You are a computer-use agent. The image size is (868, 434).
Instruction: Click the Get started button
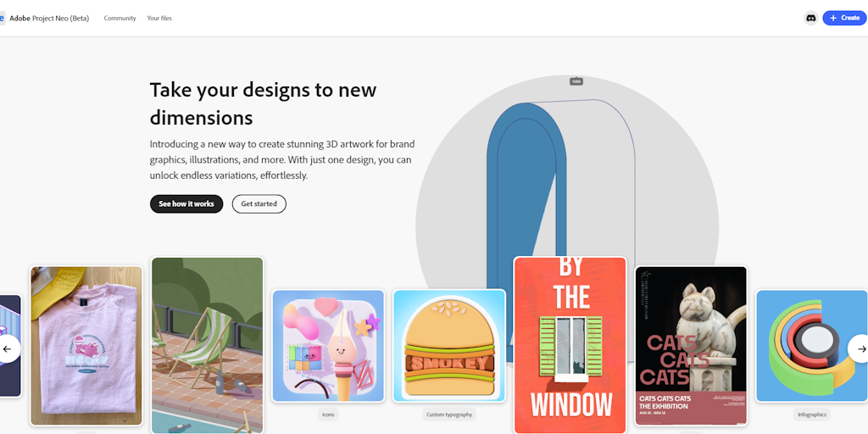259,203
